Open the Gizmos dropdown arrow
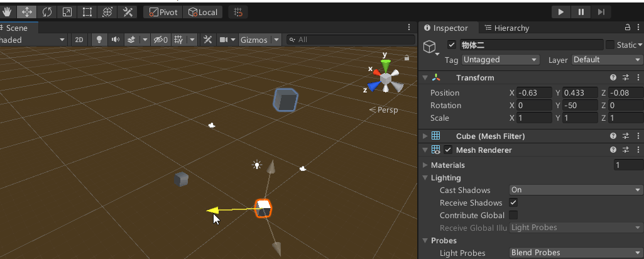 pos(276,40)
